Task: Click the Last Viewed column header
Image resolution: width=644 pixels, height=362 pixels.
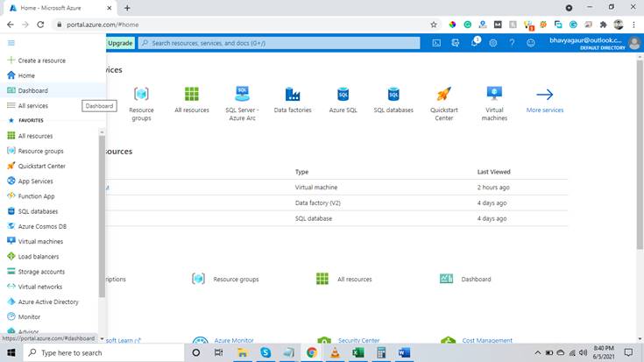Action: coord(493,172)
